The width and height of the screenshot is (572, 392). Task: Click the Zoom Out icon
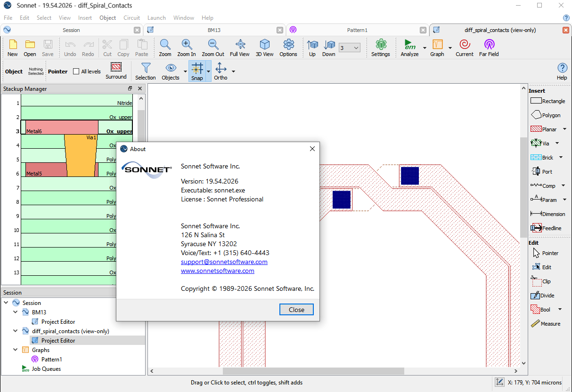point(213,48)
